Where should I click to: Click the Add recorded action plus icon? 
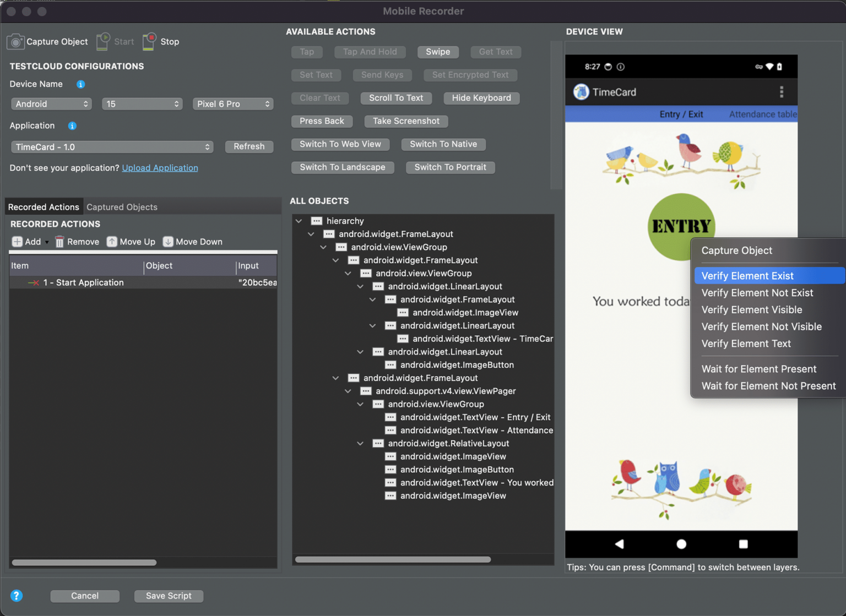[17, 241]
